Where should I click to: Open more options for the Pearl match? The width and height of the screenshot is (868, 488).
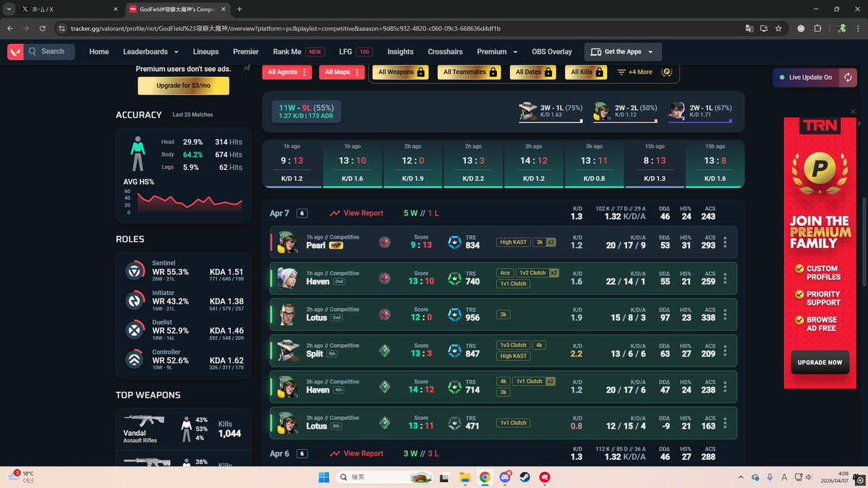click(x=725, y=242)
